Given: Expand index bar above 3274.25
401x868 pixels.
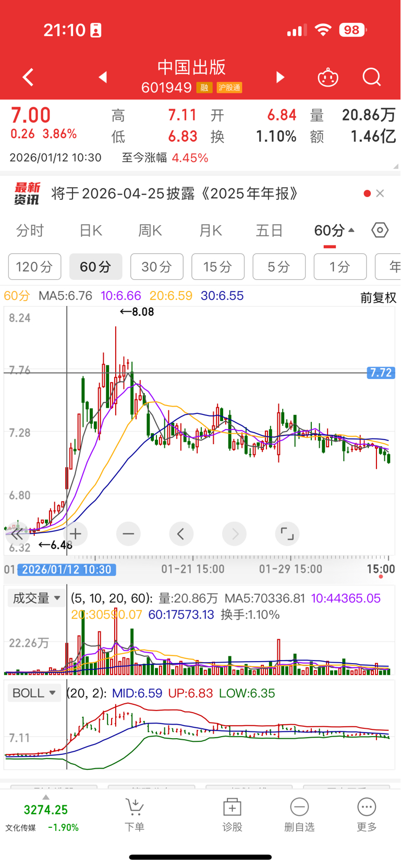Looking at the screenshot, I should (x=46, y=797).
